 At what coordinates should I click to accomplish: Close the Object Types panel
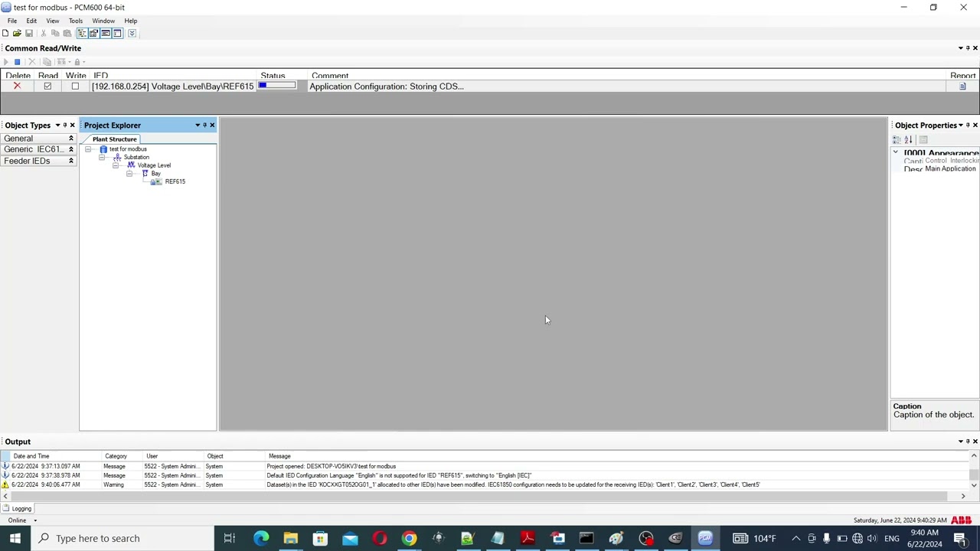(x=73, y=125)
